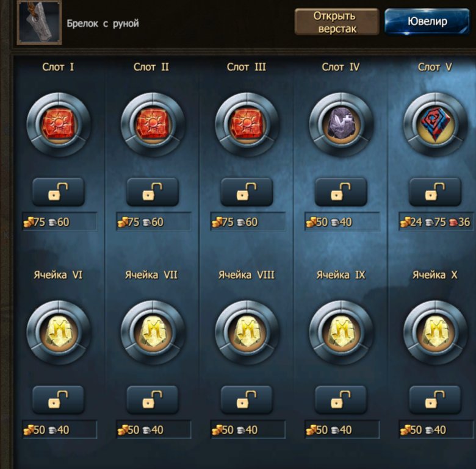The height and width of the screenshot is (469, 476).
Task: Pick the red-blue shield rune in Слот V
Action: pyautogui.click(x=435, y=124)
